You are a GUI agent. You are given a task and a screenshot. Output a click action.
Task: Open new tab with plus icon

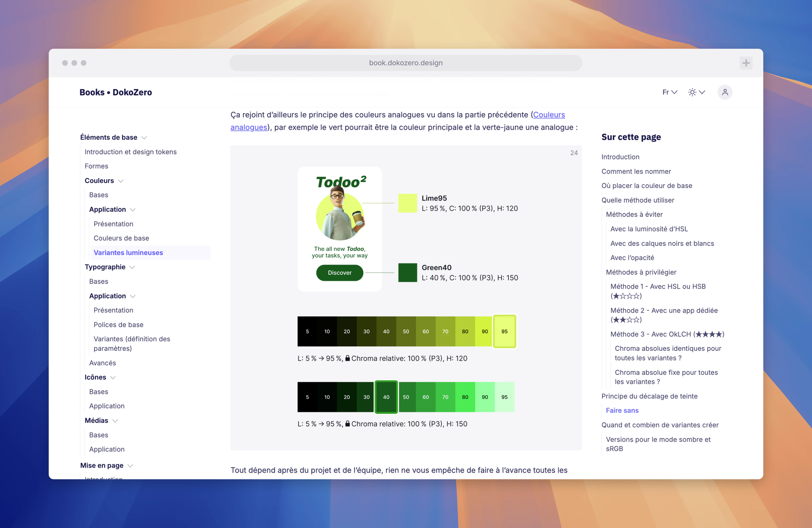(x=746, y=63)
